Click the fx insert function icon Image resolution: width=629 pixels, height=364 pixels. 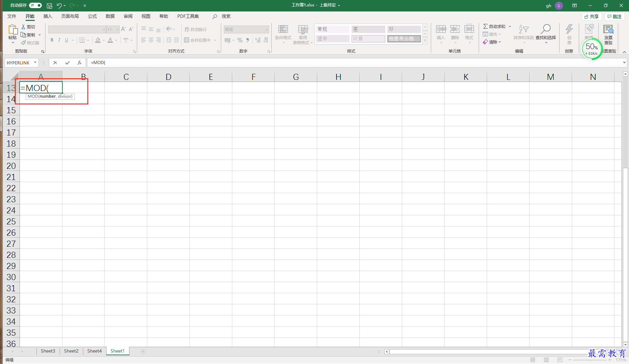tap(80, 63)
